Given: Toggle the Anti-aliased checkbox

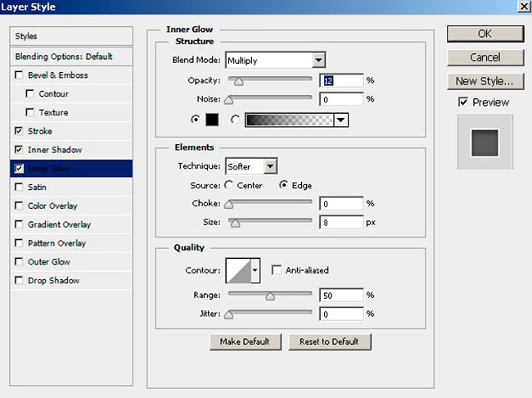Looking at the screenshot, I should [277, 270].
